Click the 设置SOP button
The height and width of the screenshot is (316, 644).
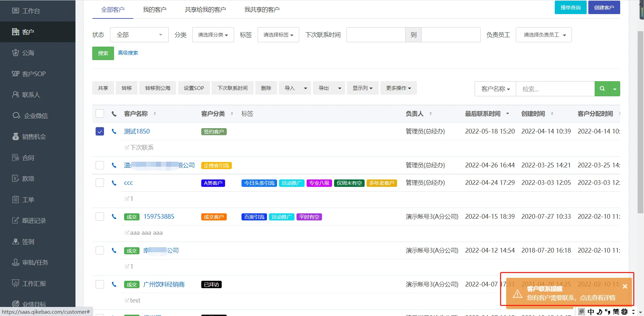[x=194, y=88]
